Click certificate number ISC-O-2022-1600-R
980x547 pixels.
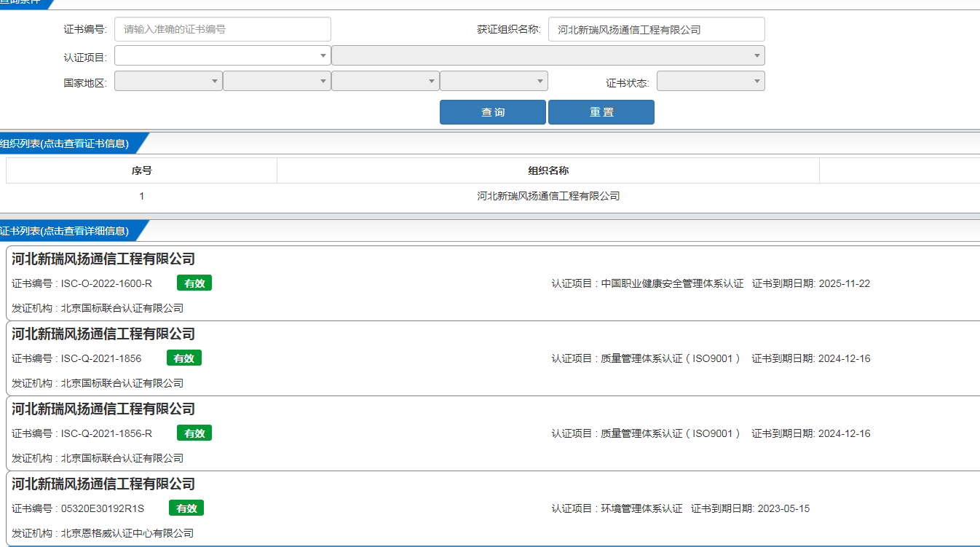[106, 283]
